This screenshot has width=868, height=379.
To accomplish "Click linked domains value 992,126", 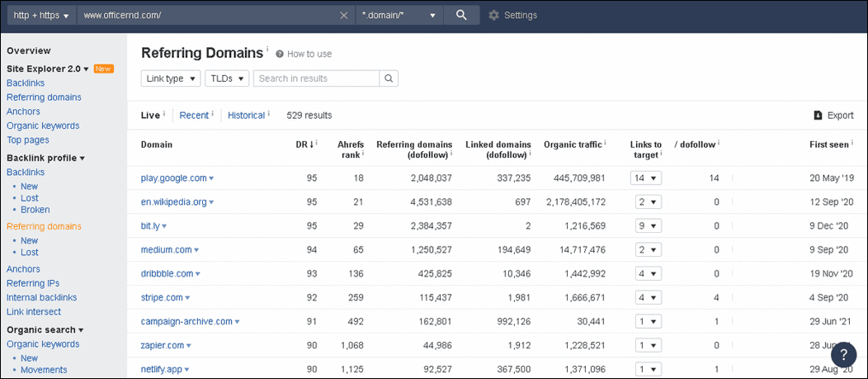I will (x=513, y=321).
